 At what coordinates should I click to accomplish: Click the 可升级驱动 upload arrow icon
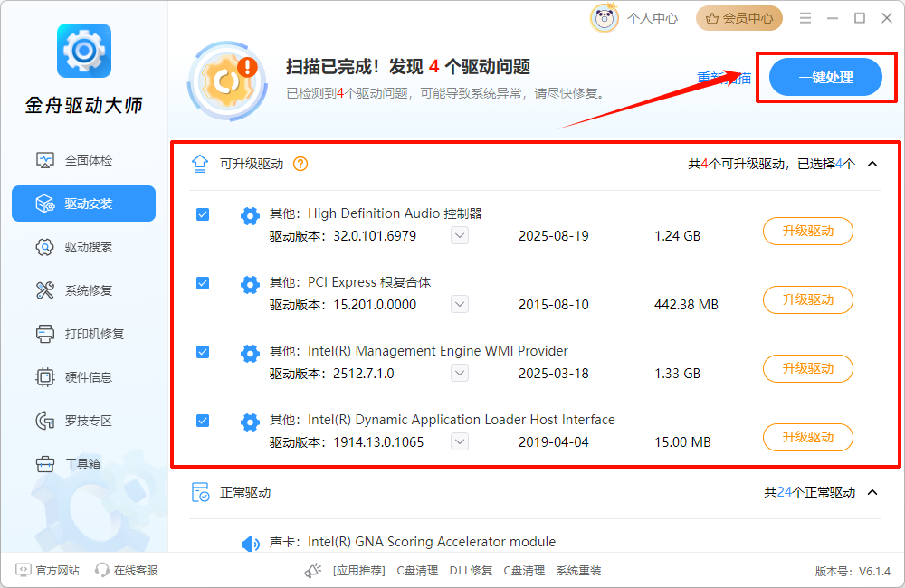(200, 164)
